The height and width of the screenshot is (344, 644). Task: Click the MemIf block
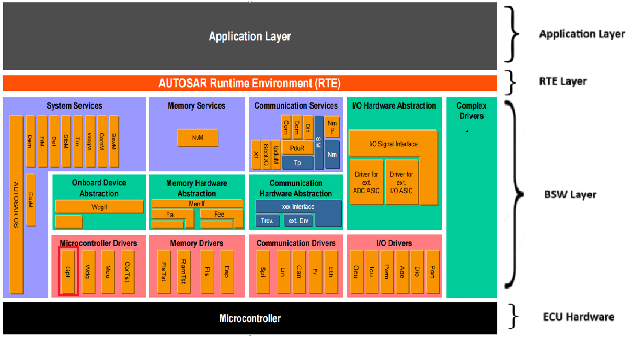coord(197,204)
